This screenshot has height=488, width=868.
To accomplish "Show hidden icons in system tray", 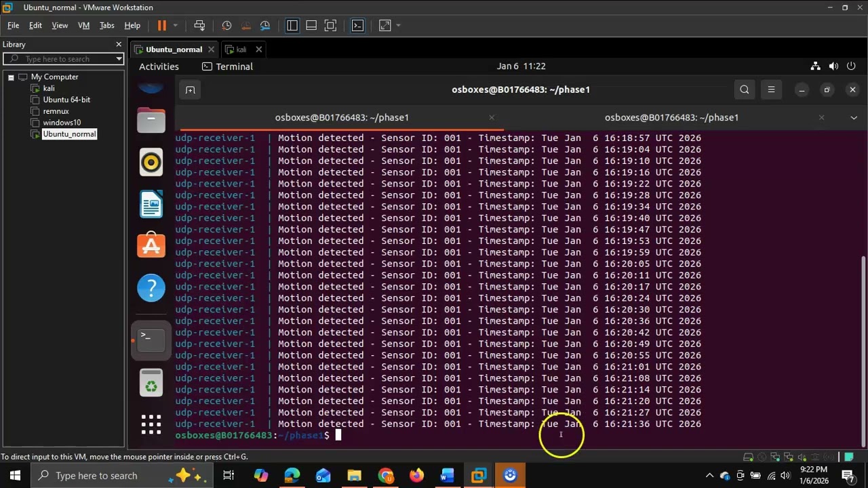I will click(x=709, y=475).
